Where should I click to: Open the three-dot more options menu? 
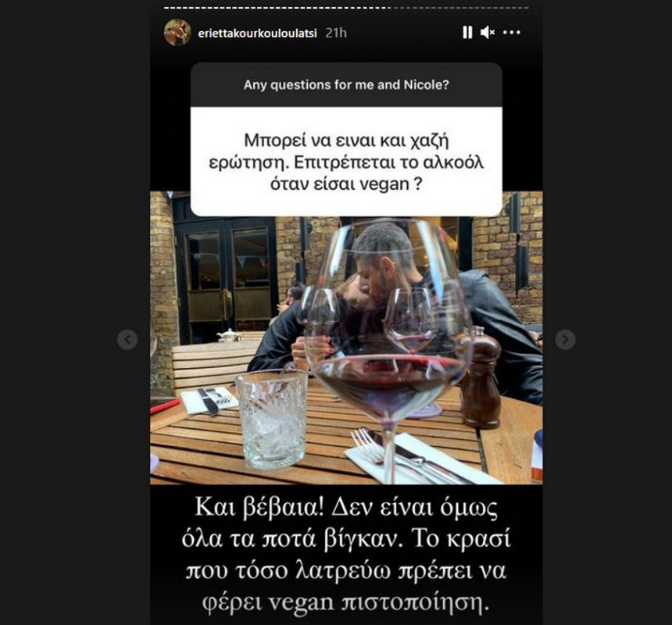[512, 33]
